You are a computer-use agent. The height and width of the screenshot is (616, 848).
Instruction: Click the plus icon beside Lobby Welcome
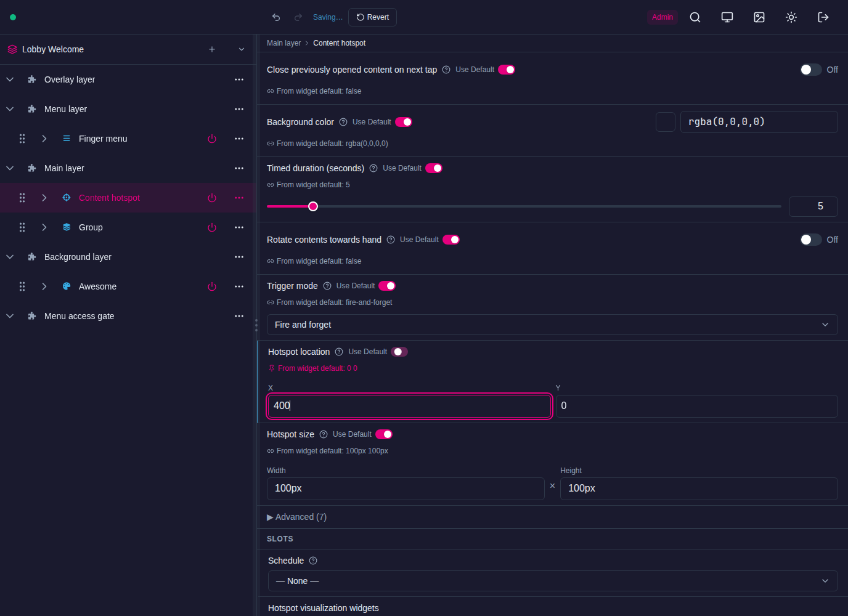pyautogui.click(x=212, y=49)
